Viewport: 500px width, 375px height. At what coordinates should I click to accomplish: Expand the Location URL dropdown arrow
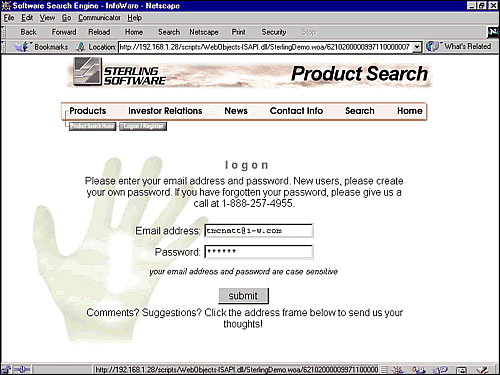pos(417,47)
